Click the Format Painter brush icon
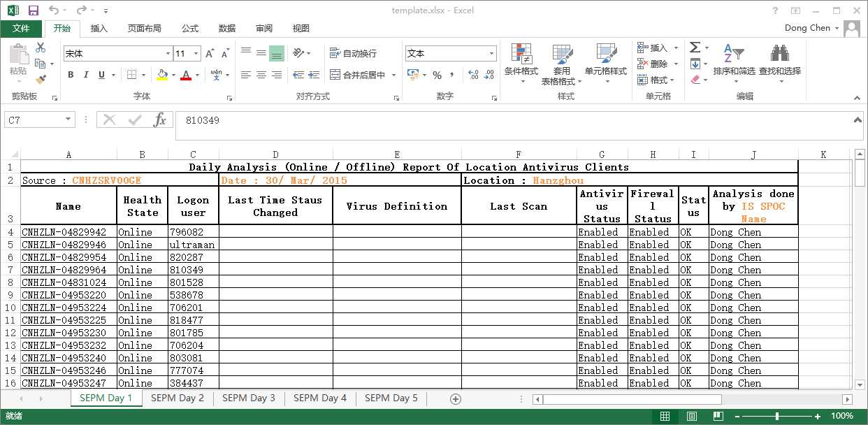 tap(41, 80)
